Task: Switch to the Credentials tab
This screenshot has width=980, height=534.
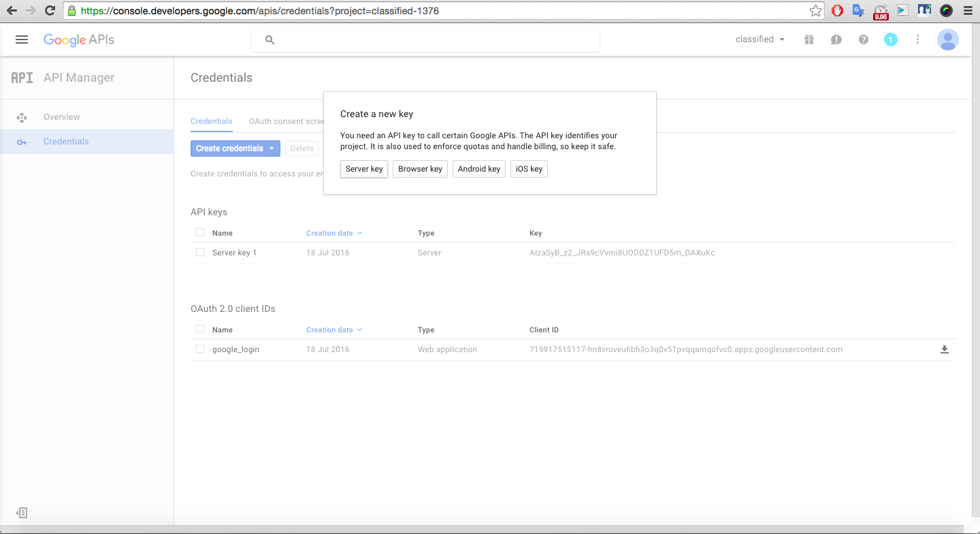Action: [x=212, y=121]
